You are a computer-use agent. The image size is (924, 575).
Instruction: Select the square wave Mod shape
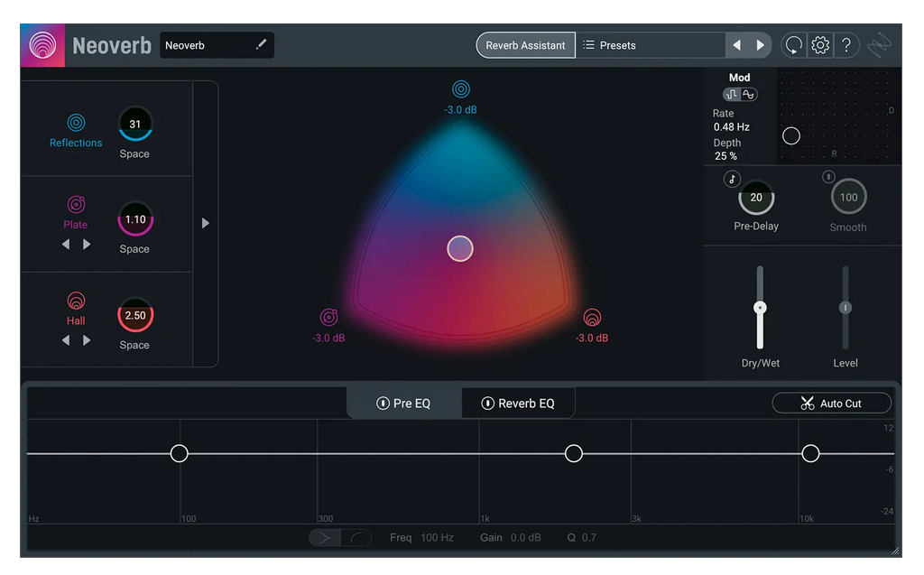click(731, 95)
